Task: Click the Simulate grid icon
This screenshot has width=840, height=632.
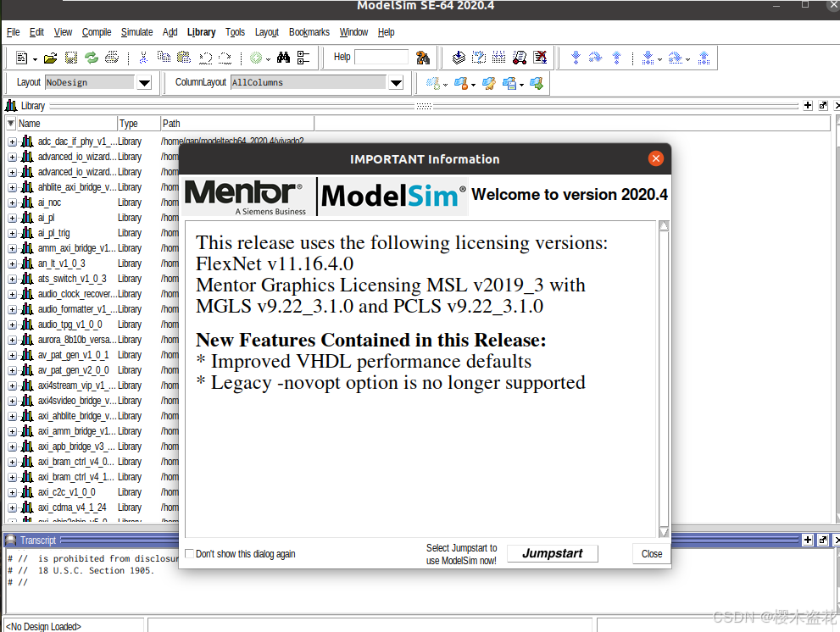Action: (x=498, y=58)
